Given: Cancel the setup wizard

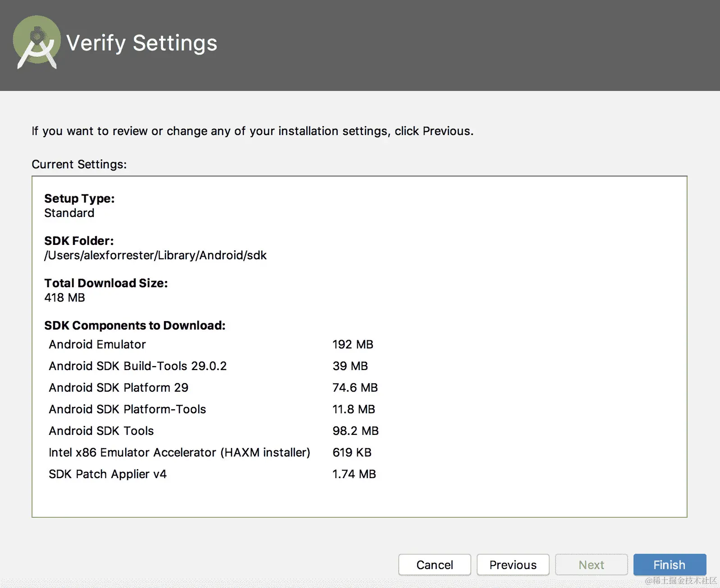Looking at the screenshot, I should 434,565.
